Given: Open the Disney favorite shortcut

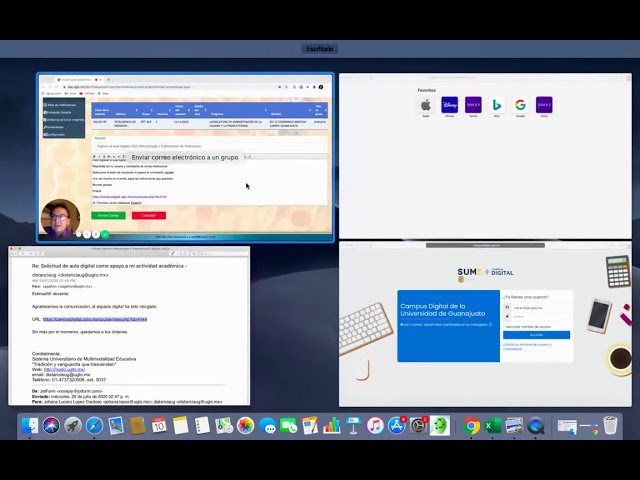Looking at the screenshot, I should [x=449, y=104].
